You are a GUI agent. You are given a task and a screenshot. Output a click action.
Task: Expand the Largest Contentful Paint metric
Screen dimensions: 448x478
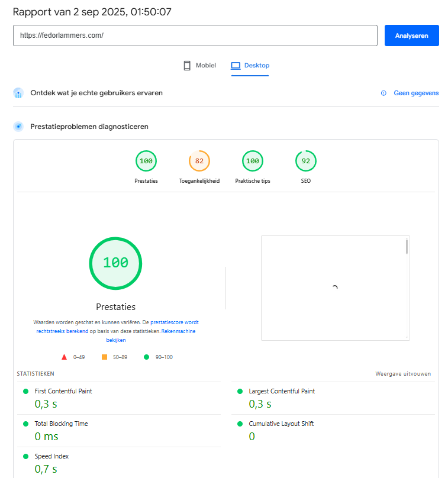[x=282, y=391]
